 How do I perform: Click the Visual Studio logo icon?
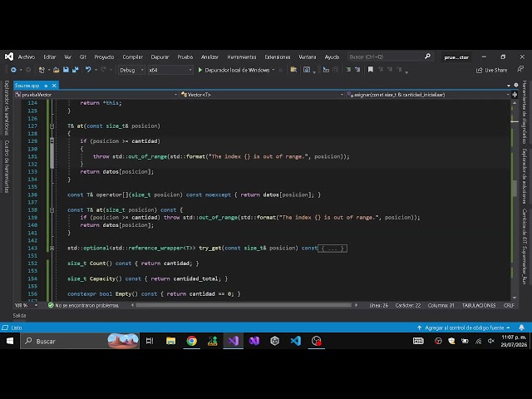pyautogui.click(x=9, y=57)
